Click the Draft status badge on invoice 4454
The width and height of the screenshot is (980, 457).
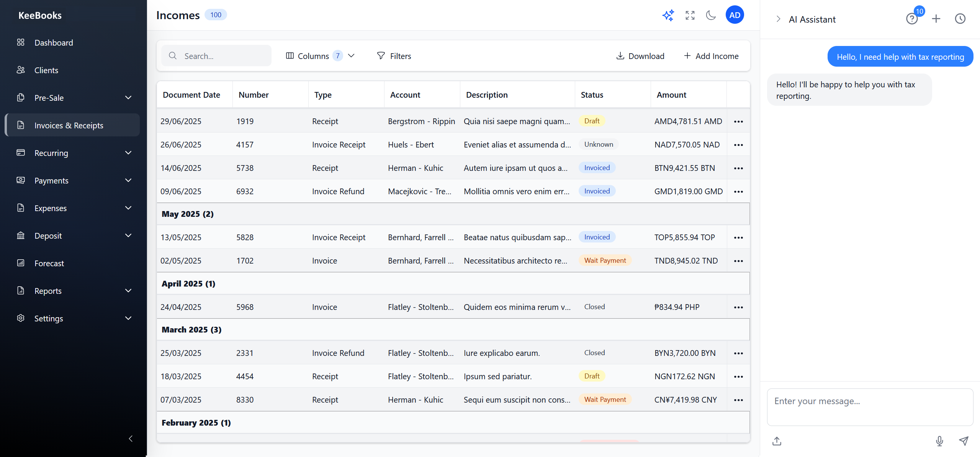pyautogui.click(x=592, y=376)
